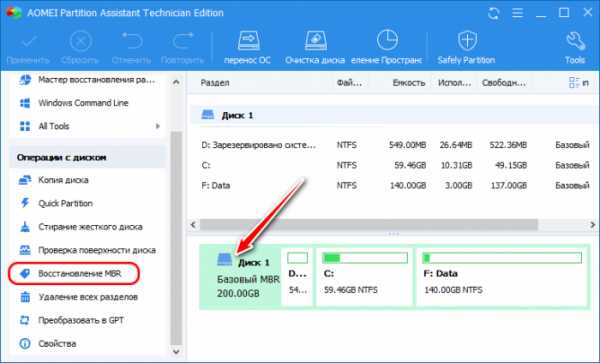Collapse the Операции с диском section header
This screenshot has height=363, width=600.
pyautogui.click(x=88, y=157)
